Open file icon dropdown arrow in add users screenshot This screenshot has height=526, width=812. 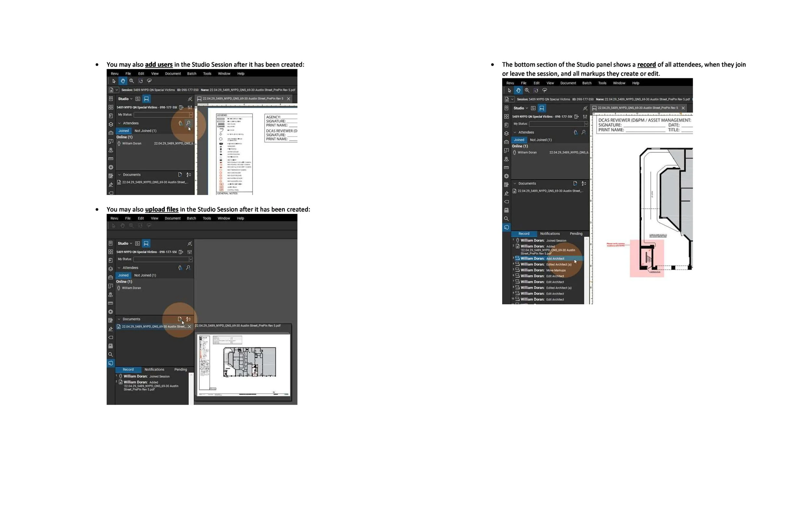coord(117,90)
